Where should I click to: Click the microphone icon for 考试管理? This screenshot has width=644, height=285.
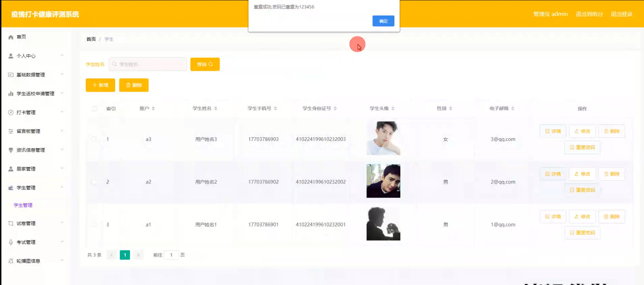pyautogui.click(x=11, y=242)
